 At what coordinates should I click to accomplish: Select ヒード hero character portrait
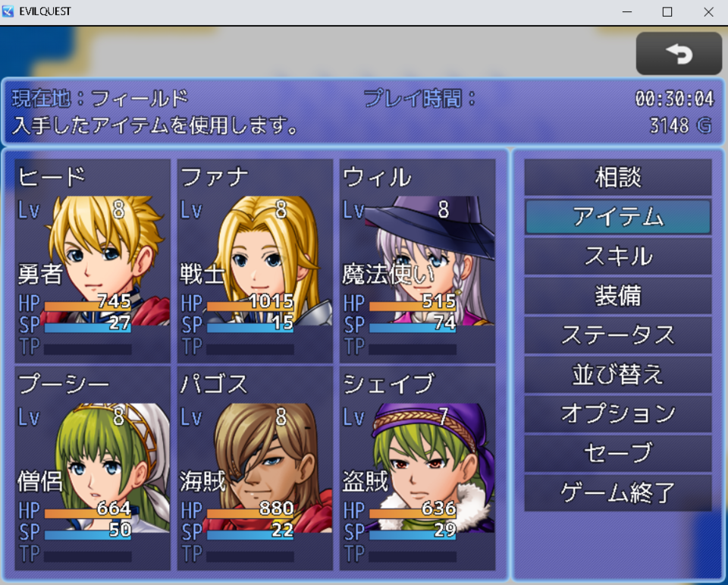93,261
